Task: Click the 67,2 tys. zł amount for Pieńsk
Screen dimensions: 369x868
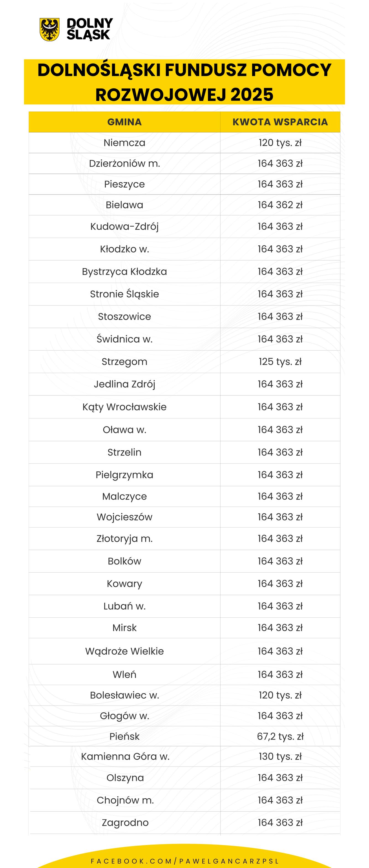Action: pyautogui.click(x=280, y=736)
